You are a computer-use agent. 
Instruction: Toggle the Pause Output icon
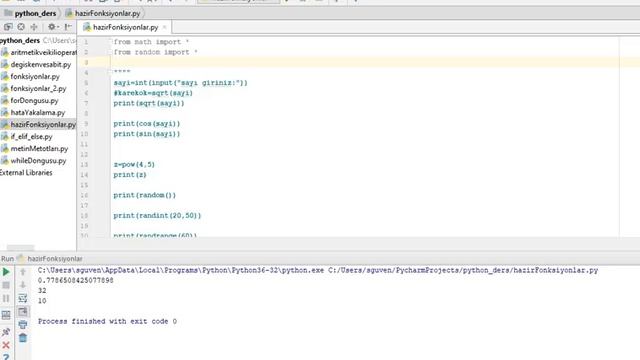pos(6,299)
